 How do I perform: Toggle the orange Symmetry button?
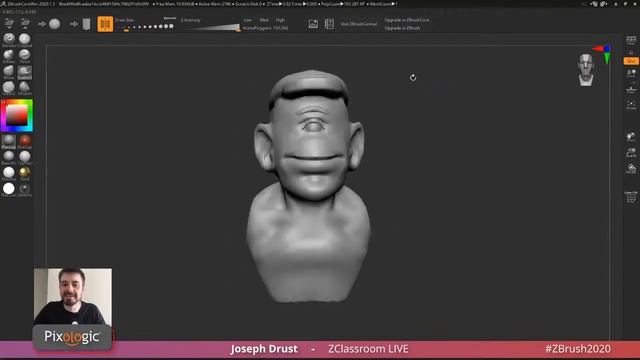(105, 24)
